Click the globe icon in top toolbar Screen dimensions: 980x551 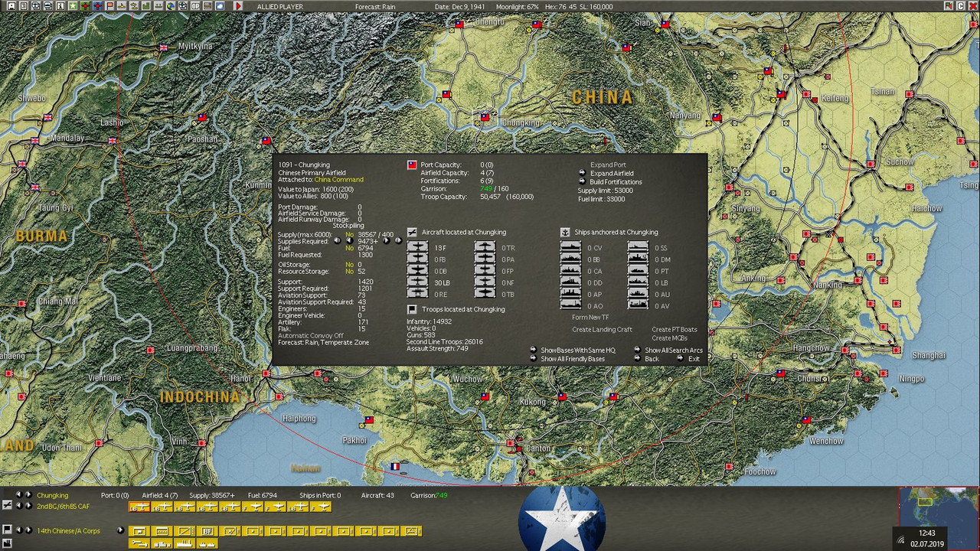tap(170, 6)
